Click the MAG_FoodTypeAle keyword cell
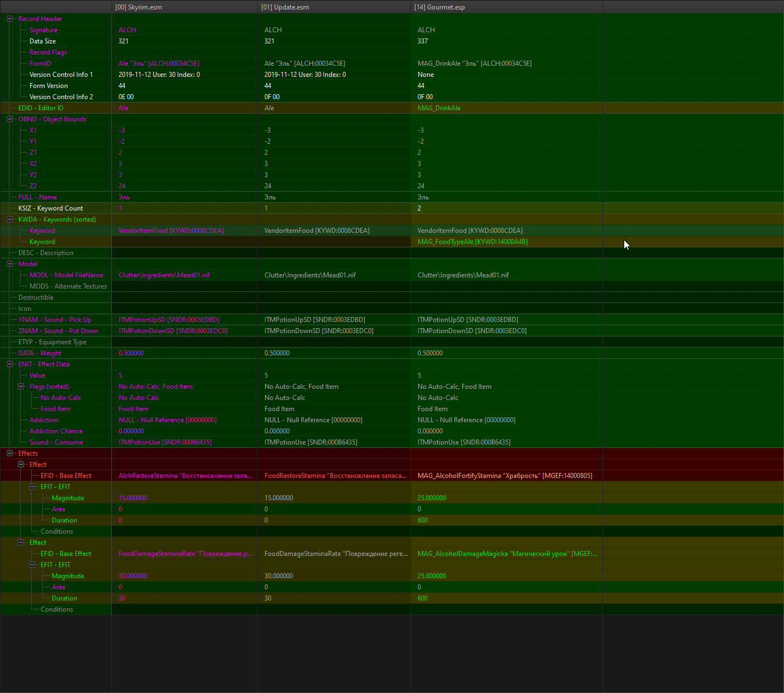This screenshot has height=693, width=784. coord(472,242)
